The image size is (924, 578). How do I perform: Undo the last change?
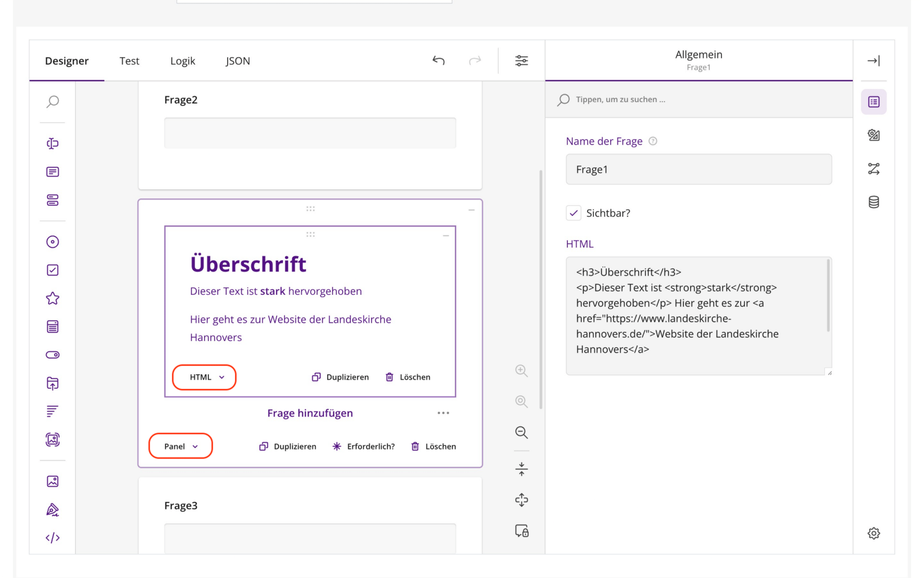pos(439,60)
